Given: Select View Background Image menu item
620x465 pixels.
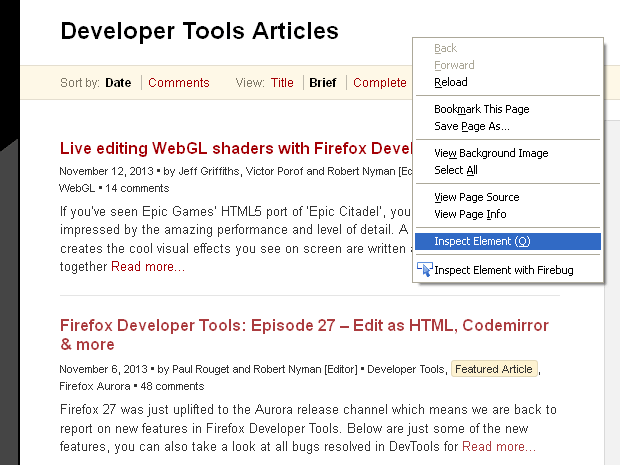Looking at the screenshot, I should coord(508,153).
